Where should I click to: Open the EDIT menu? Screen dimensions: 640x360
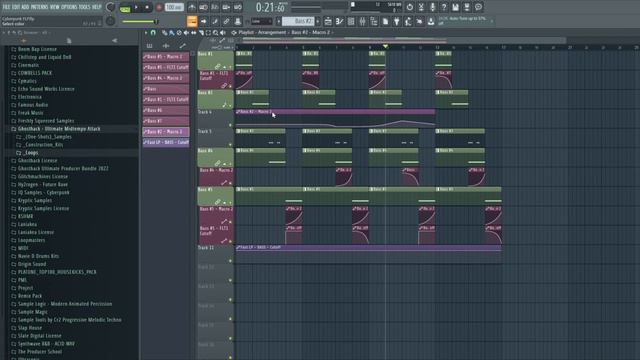point(16,7)
